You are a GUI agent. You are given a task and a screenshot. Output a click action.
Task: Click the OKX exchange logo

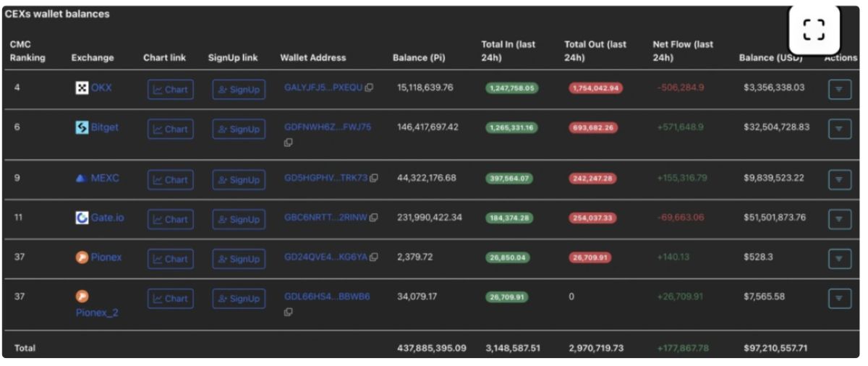82,88
